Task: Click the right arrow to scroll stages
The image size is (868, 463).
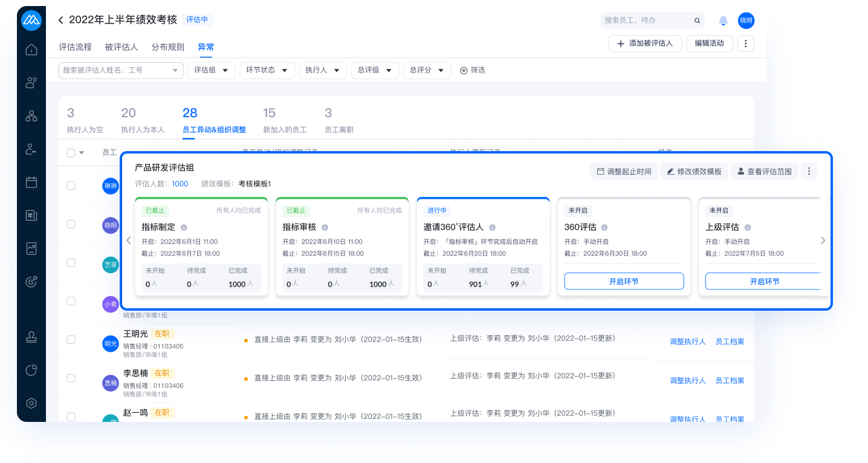Action: 823,241
